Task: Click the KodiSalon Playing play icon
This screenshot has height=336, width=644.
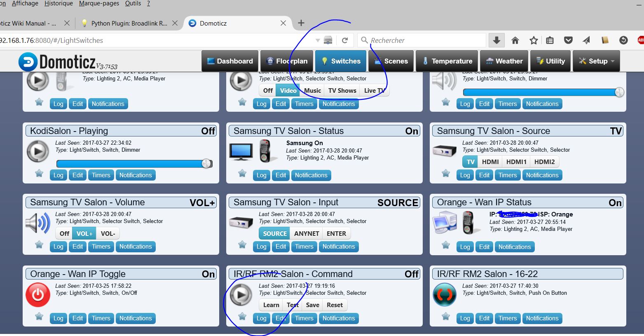Action: point(37,151)
